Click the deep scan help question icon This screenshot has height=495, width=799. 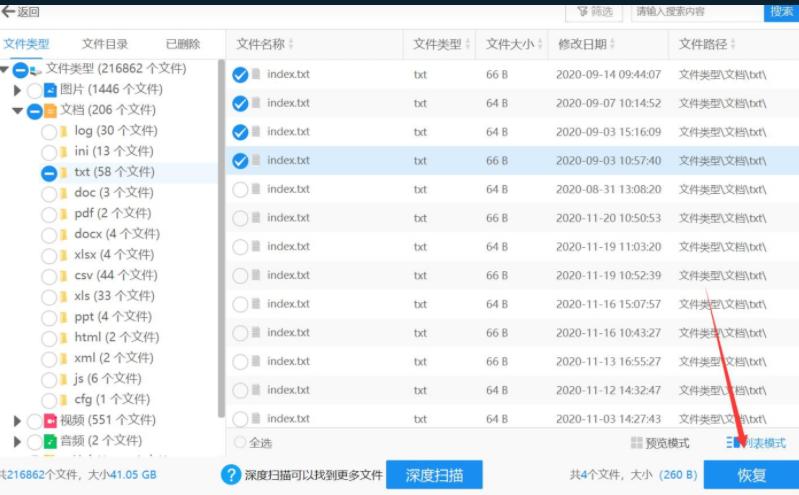pyautogui.click(x=231, y=475)
